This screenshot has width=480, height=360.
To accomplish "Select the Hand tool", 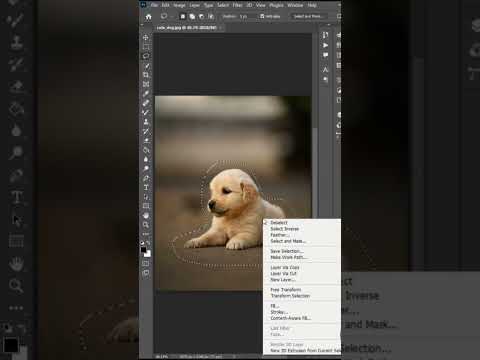I will [146, 215].
